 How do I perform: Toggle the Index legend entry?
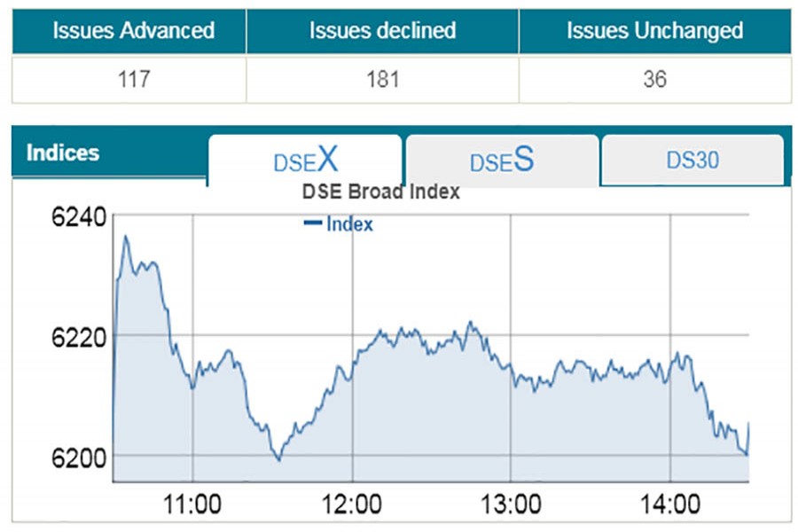click(339, 224)
